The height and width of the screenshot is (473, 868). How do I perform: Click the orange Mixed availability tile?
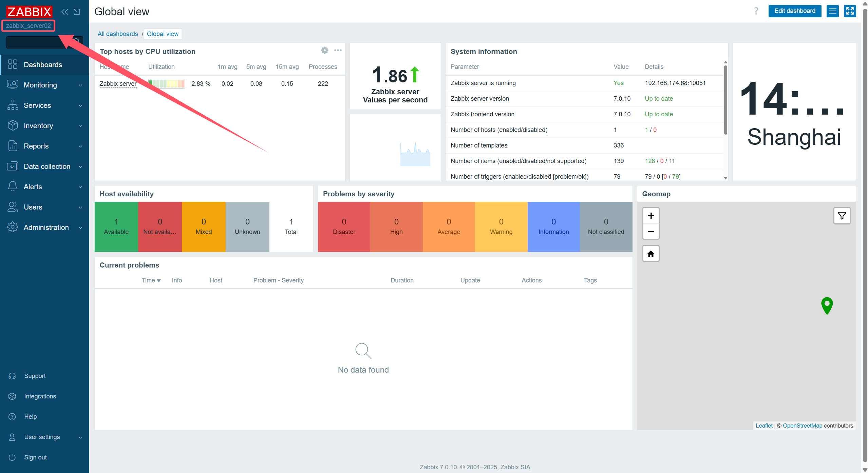coord(204,226)
